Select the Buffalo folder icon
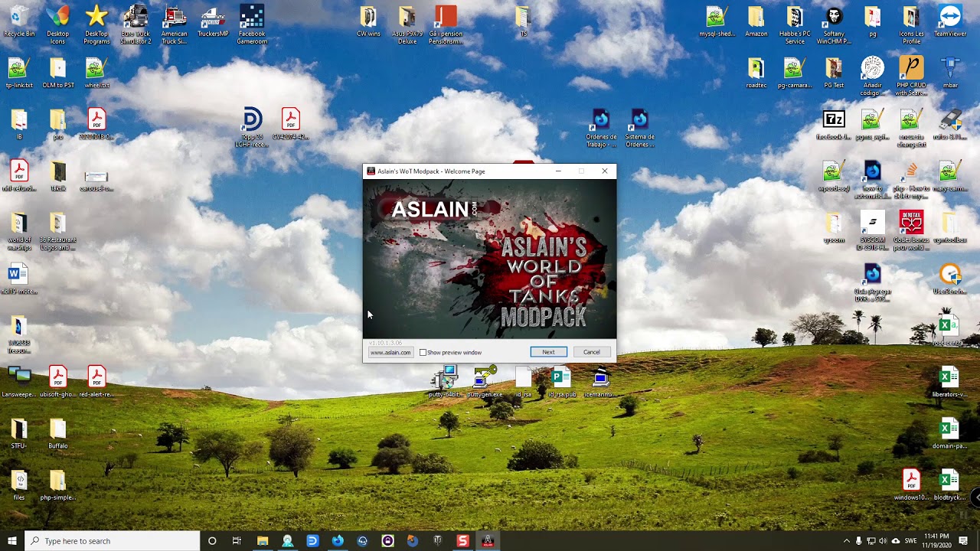This screenshot has height=551, width=980. 57,433
